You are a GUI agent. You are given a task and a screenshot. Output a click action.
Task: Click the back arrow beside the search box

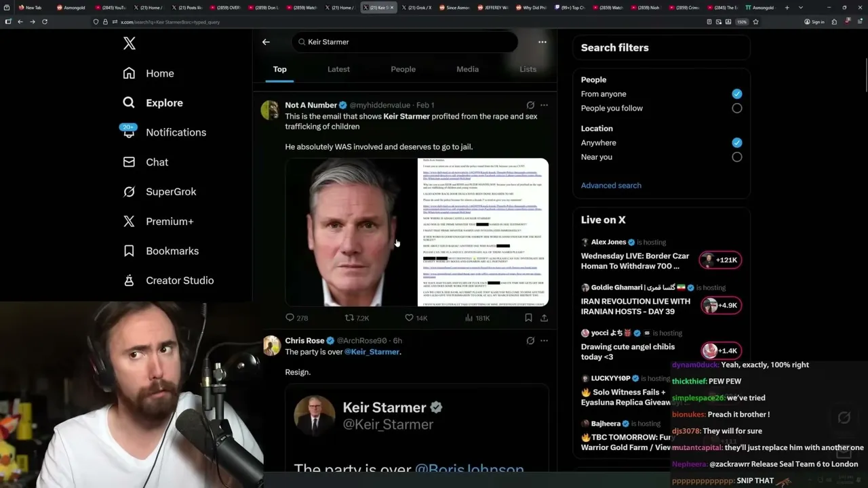coord(266,42)
